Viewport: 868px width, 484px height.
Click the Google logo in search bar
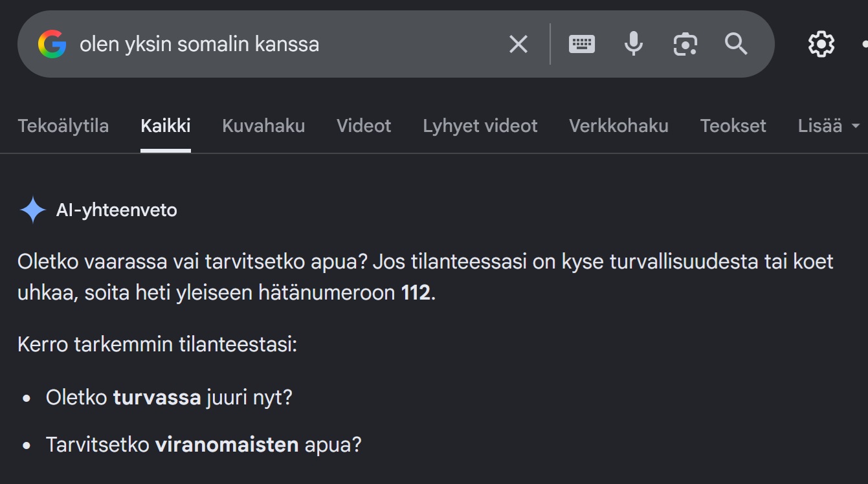[52, 44]
